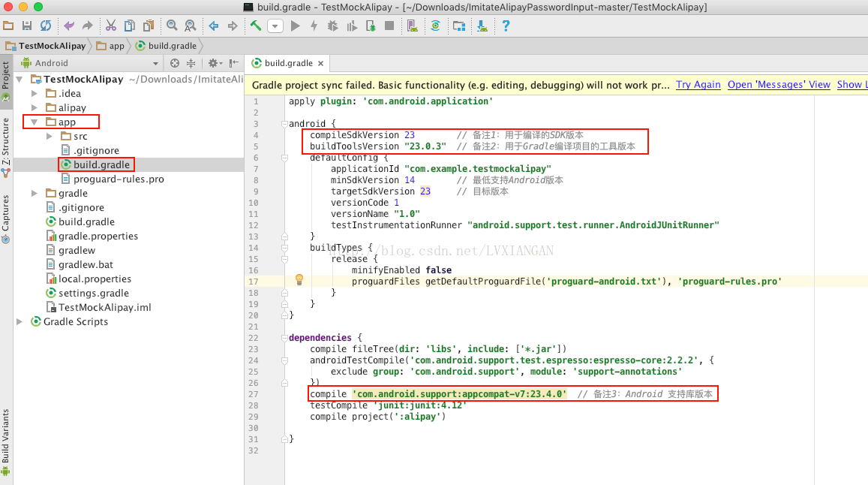Click the Stop square icon
Image resolution: width=868 pixels, height=485 pixels.
click(389, 26)
